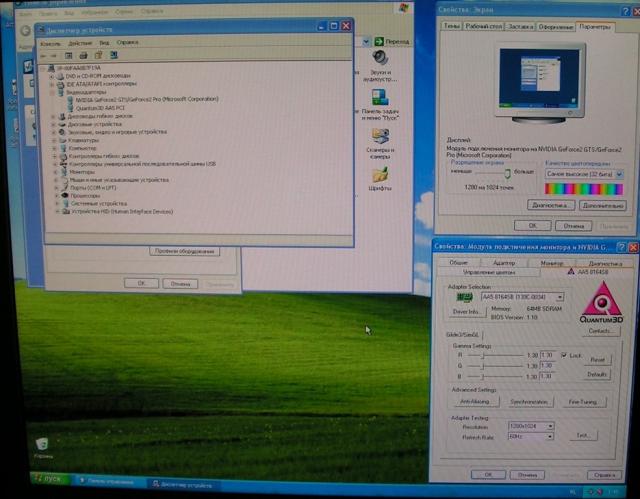Expand the IDE ATA/ATAPI контроллеры node
The image size is (640, 499).
coord(52,84)
